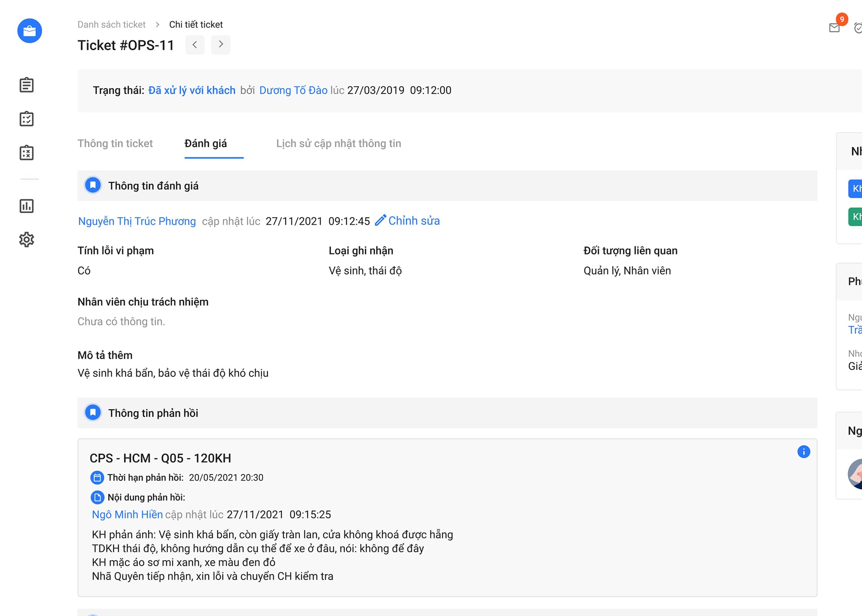Open Nguyễn Thị Trúc Phương profile link
862x616 pixels.
point(137,221)
